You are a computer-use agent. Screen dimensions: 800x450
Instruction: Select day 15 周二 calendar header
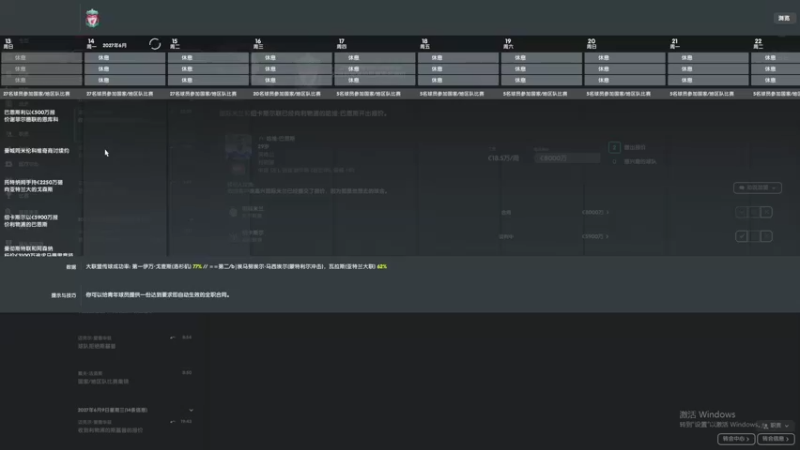(174, 43)
